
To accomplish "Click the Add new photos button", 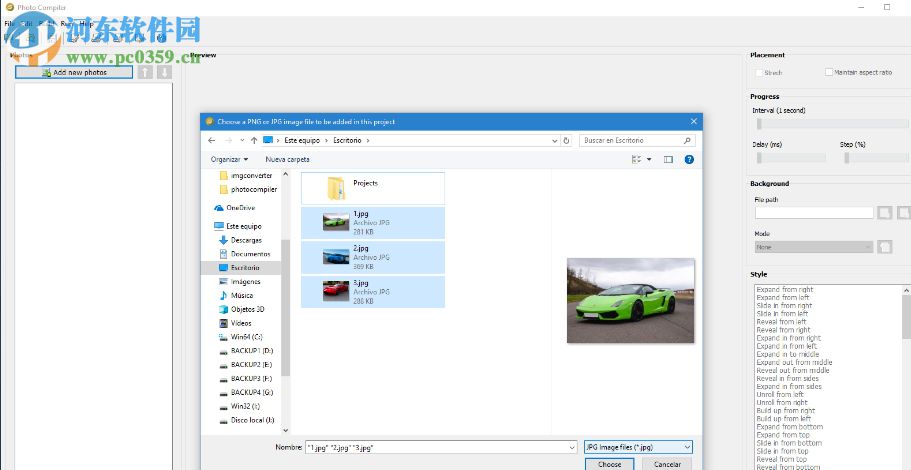I will pyautogui.click(x=74, y=73).
